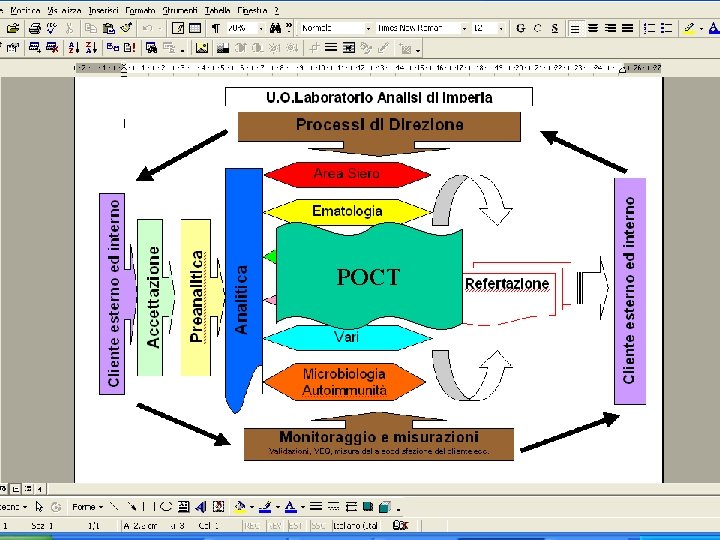The width and height of the screenshot is (720, 540).
Task: Apply line color brush on Drawing toolbar
Action: coord(265,507)
